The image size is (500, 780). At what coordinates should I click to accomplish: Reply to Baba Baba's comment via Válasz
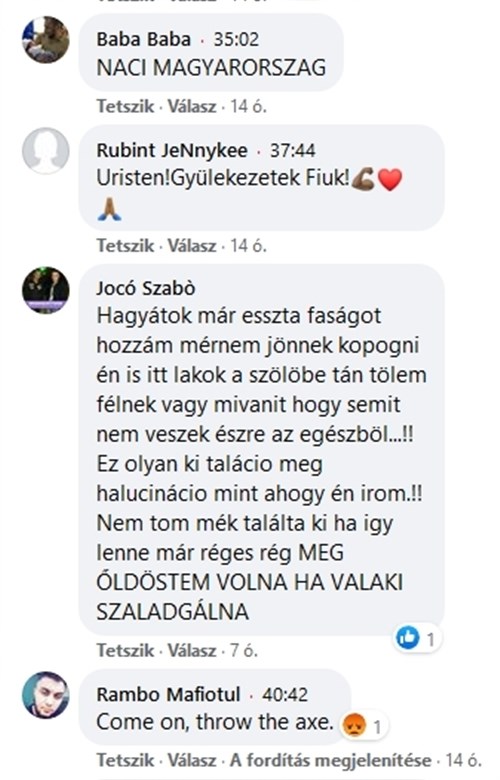192,106
